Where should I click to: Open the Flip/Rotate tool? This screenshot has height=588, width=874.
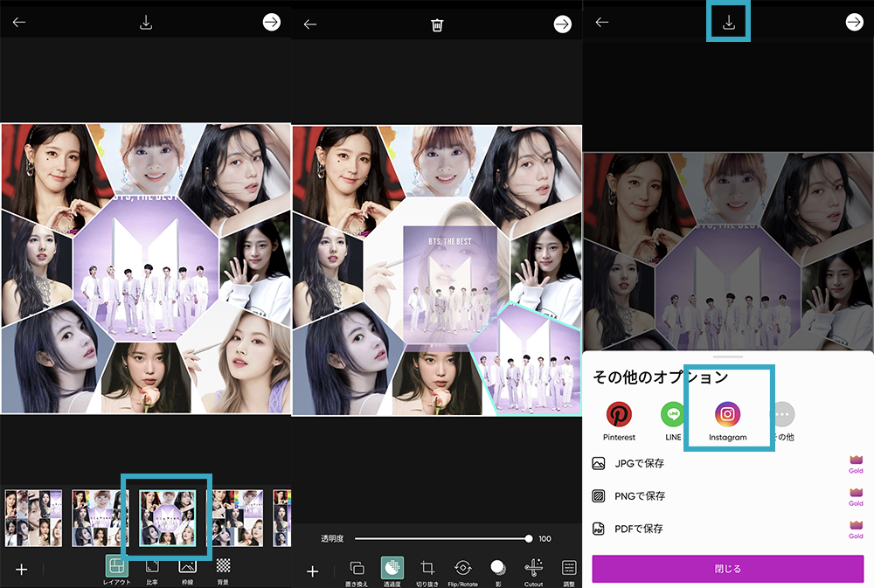tap(463, 570)
